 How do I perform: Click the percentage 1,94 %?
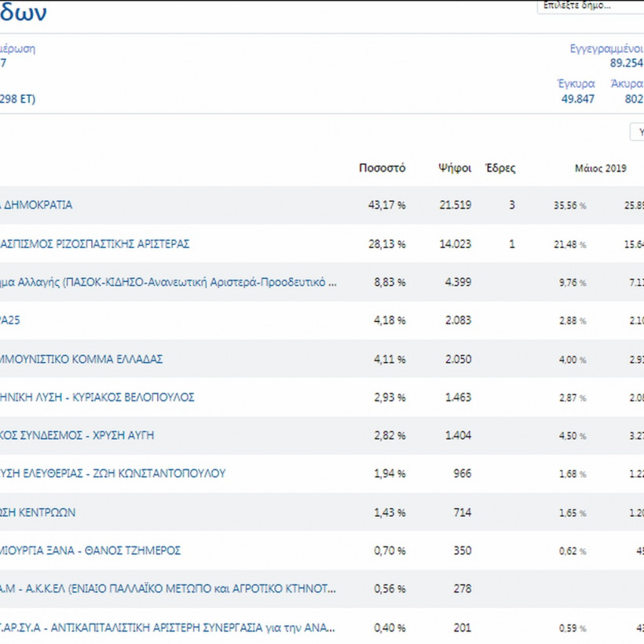coord(390,474)
